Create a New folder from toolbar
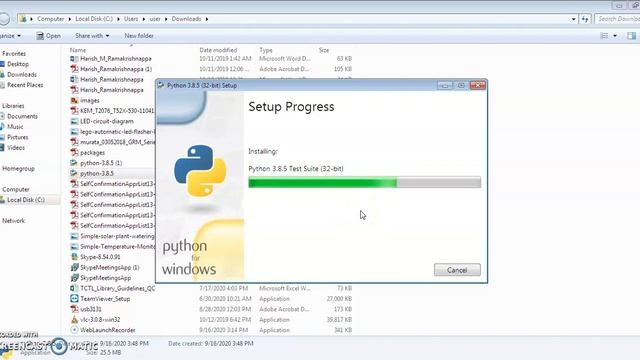640x360 pixels. (x=139, y=36)
